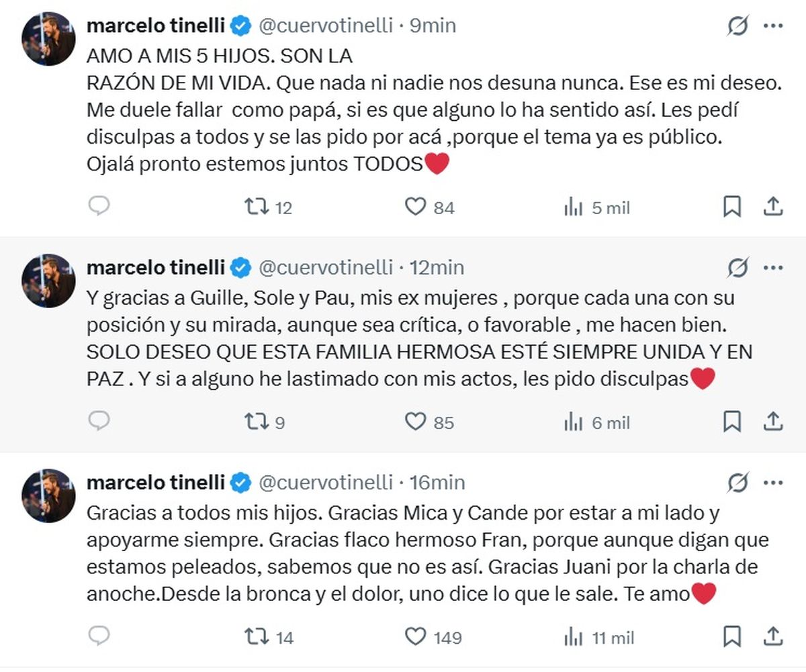Reply to the 9min tweet
806x672 pixels.
[99, 207]
